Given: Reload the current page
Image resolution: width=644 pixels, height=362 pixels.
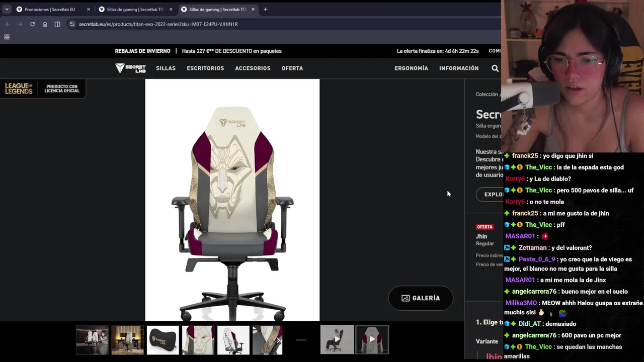Looking at the screenshot, I should pyautogui.click(x=32, y=24).
